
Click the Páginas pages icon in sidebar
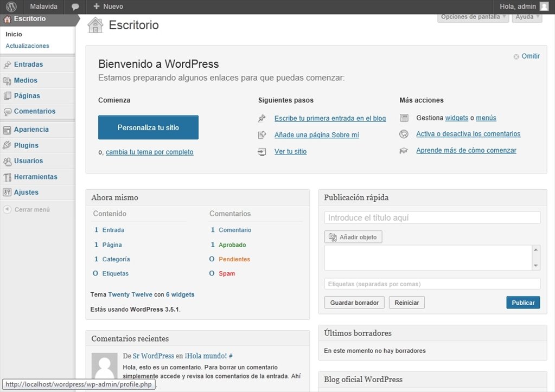(x=7, y=96)
